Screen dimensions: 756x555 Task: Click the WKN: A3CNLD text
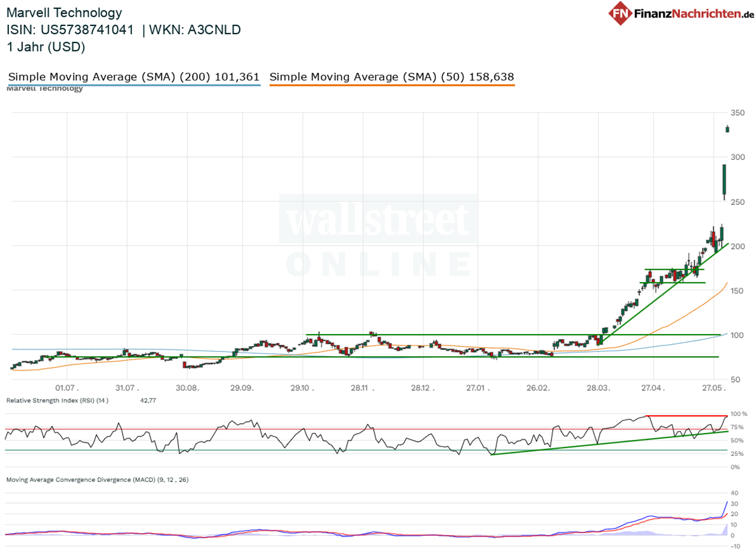tap(195, 30)
